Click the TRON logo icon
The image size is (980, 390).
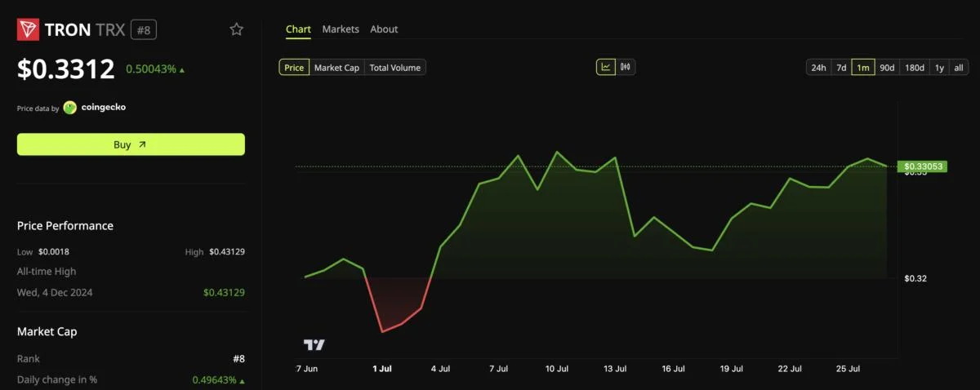click(x=29, y=29)
